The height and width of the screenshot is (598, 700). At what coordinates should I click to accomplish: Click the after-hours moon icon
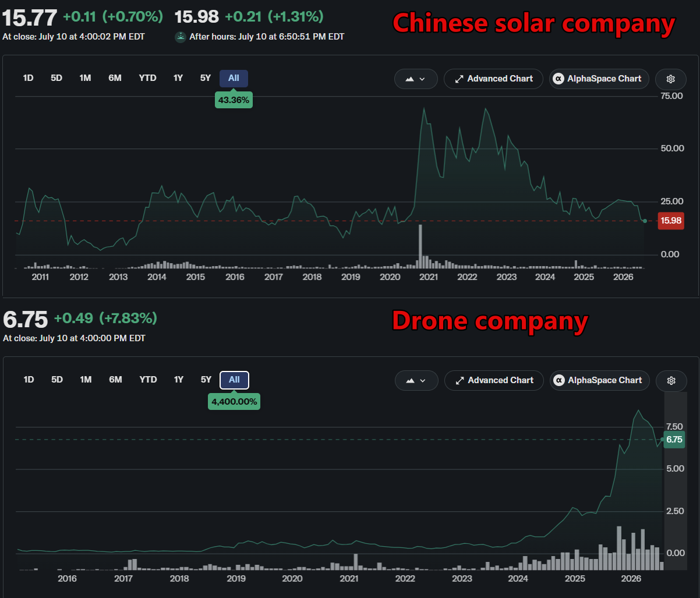[181, 37]
